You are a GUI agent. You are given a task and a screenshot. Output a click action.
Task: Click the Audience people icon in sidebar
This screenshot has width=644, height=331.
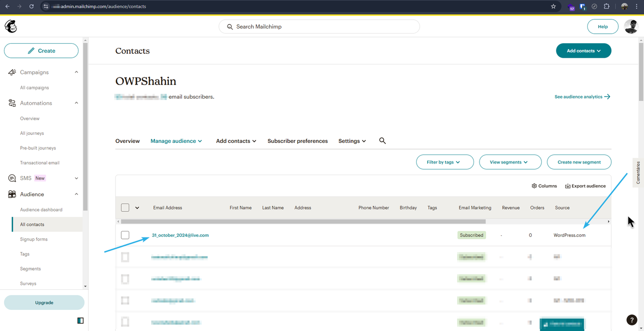(x=12, y=194)
